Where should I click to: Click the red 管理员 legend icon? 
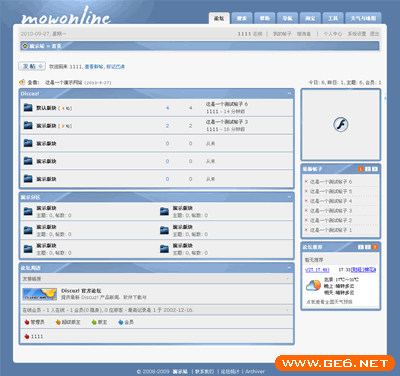27,322
